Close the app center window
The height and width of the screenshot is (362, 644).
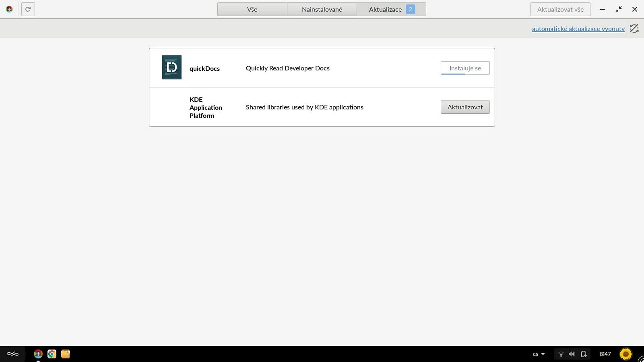click(635, 9)
